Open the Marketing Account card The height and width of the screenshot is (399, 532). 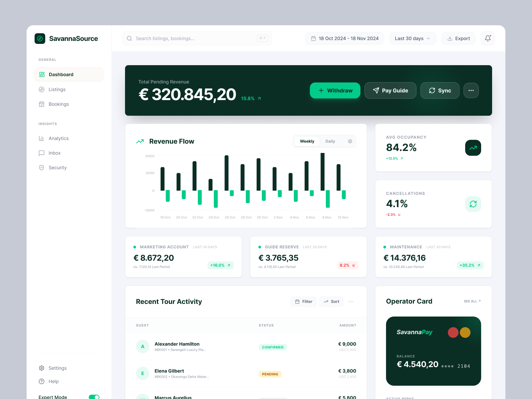point(184,257)
